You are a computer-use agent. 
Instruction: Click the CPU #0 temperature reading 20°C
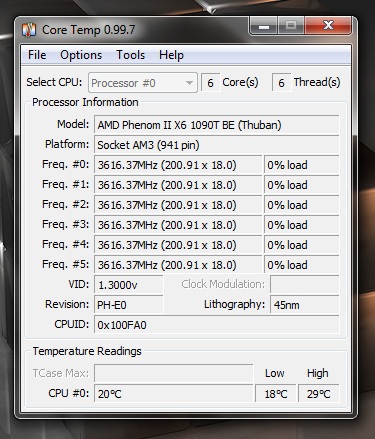click(174, 394)
